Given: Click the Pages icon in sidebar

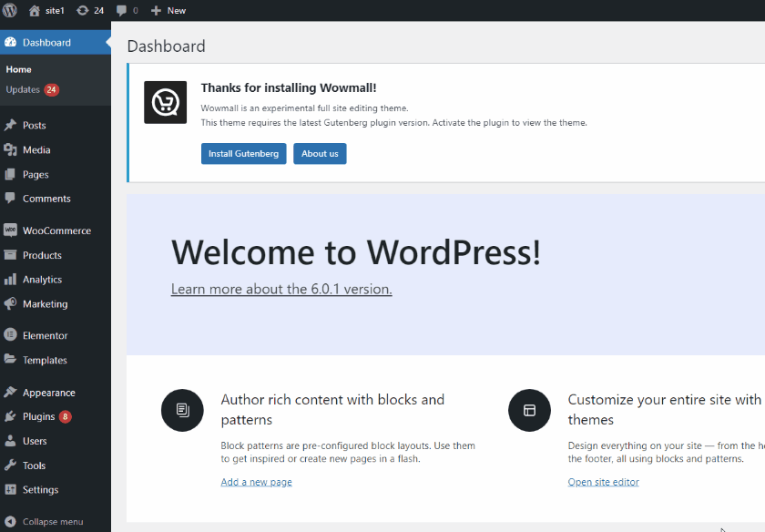Looking at the screenshot, I should click(10, 174).
